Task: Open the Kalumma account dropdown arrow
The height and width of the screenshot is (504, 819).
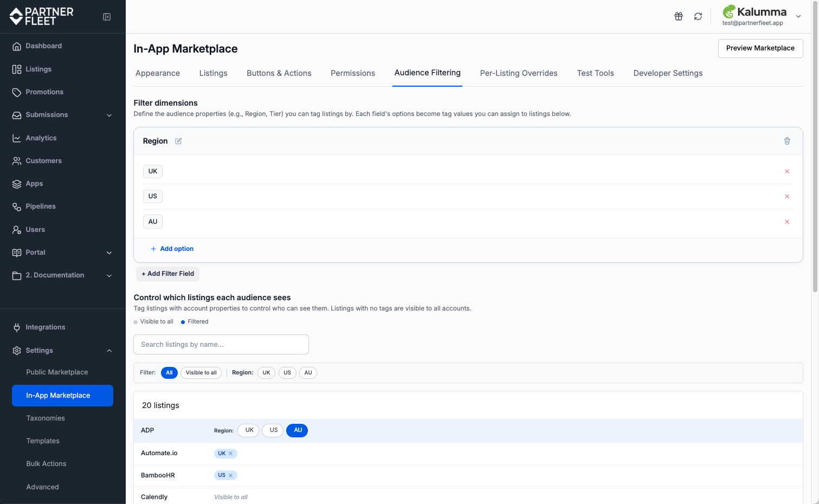Action: (x=798, y=16)
